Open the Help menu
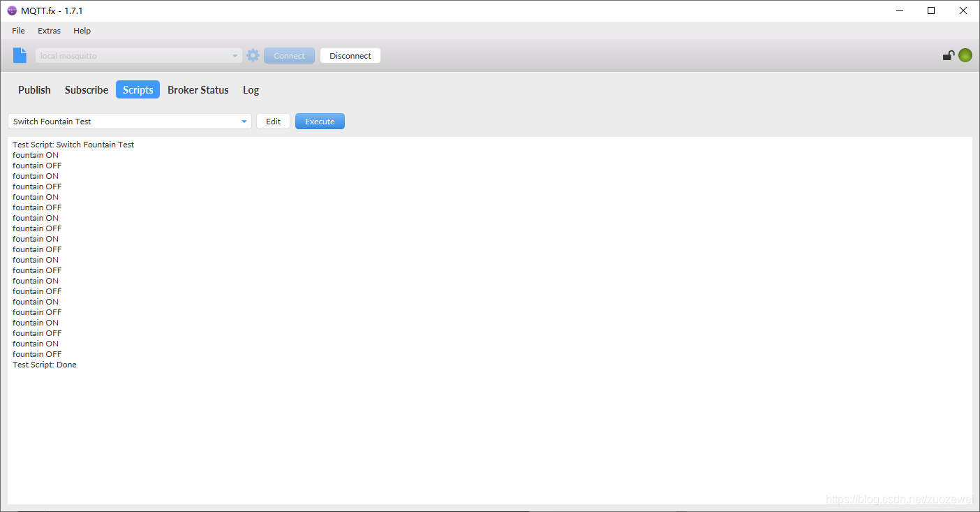980x512 pixels. click(82, 31)
